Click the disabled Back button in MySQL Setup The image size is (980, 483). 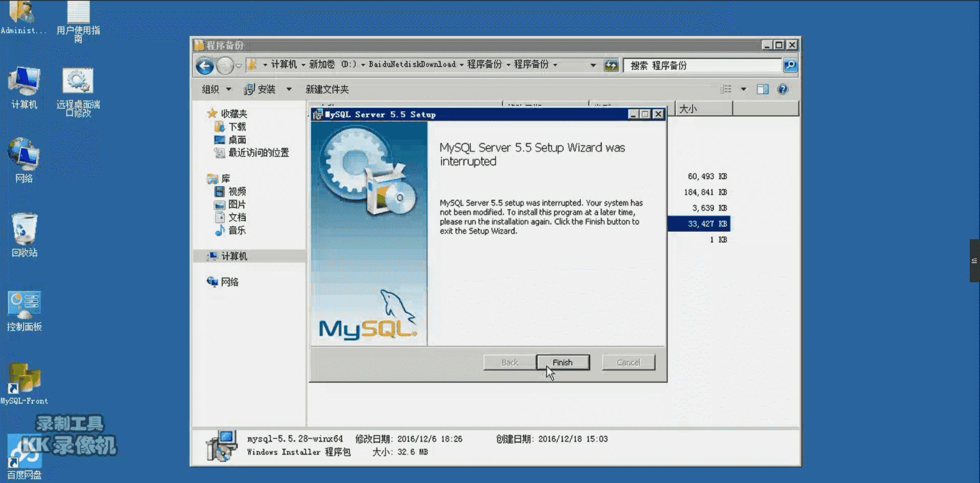point(510,362)
